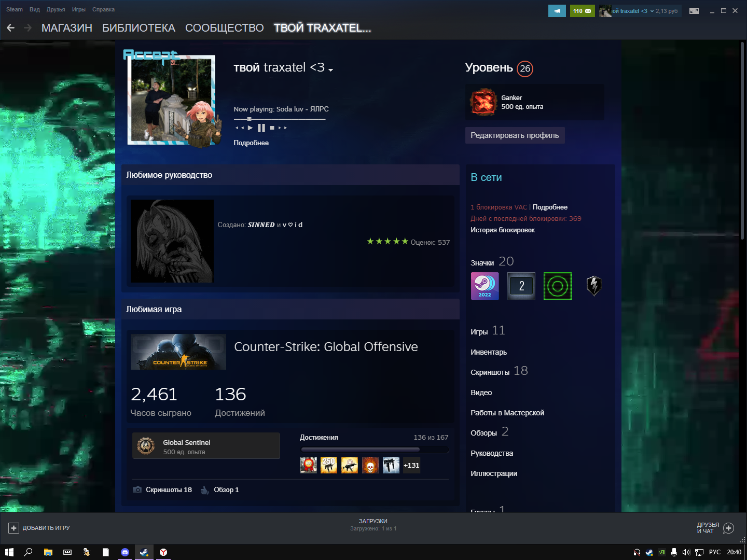The image size is (747, 560).
Task: Open the Друзья menu
Action: pyautogui.click(x=56, y=9)
